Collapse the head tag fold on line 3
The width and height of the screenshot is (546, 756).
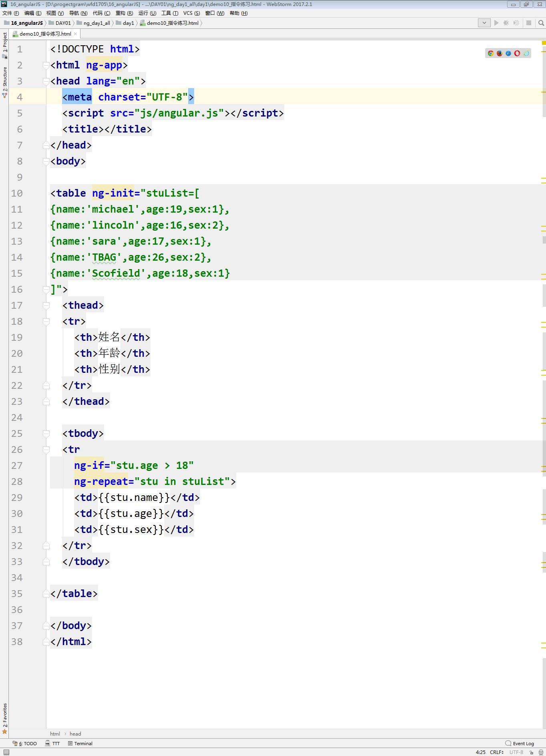point(46,81)
